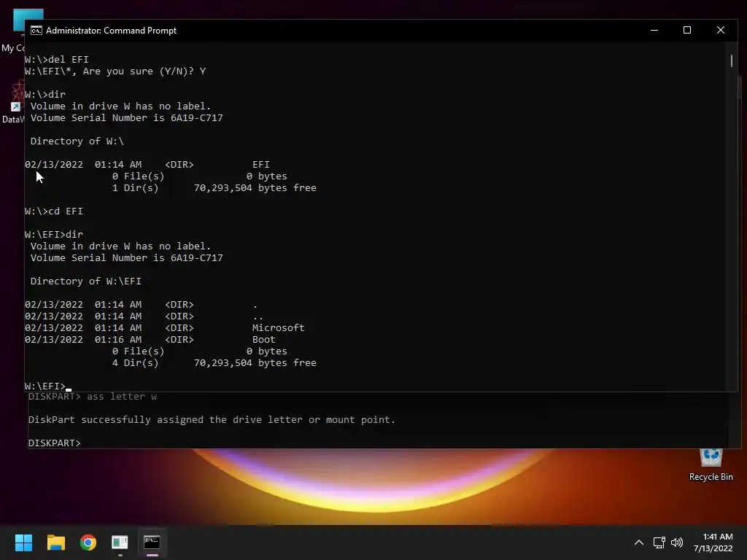Viewport: 747px width, 560px height.
Task: Show hidden system tray icons
Action: (x=639, y=542)
